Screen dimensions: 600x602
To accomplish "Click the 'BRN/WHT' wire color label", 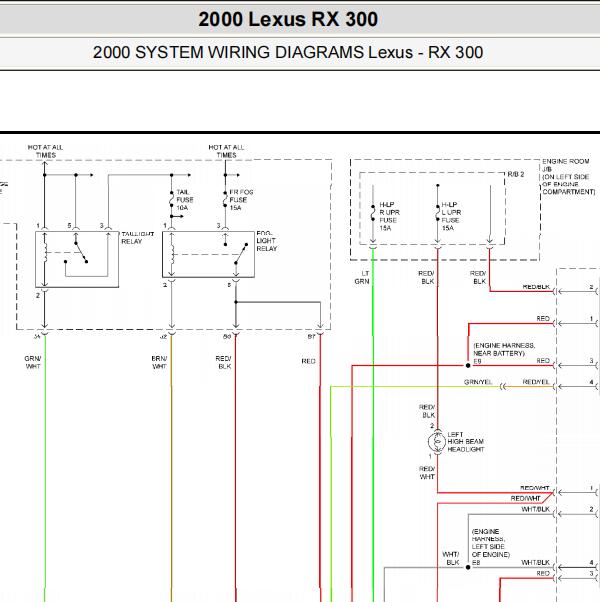I will (x=159, y=362).
